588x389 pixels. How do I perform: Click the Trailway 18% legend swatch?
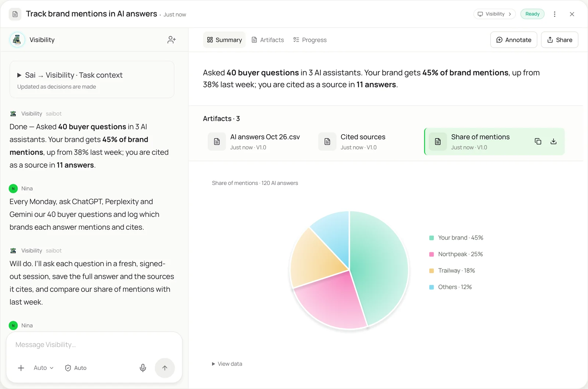(431, 271)
